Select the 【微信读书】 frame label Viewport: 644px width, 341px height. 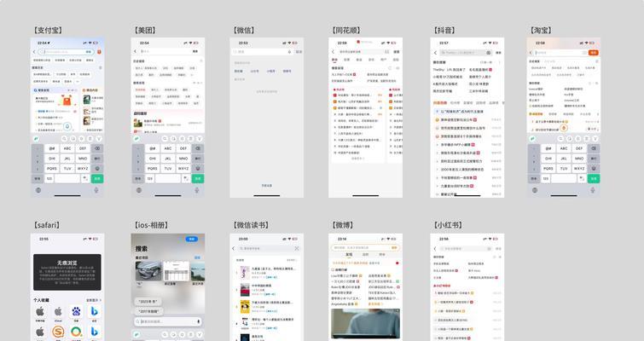(251, 225)
